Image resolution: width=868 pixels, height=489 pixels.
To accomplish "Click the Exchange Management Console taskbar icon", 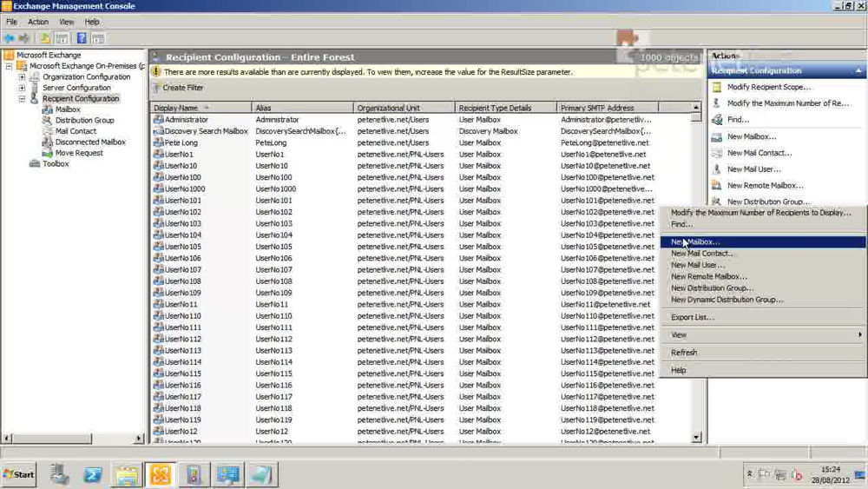I will click(x=161, y=474).
